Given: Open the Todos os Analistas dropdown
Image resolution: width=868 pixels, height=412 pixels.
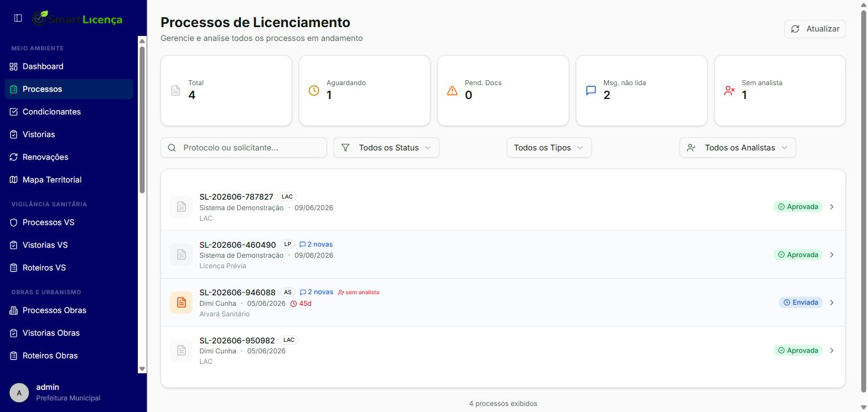Looking at the screenshot, I should 737,148.
